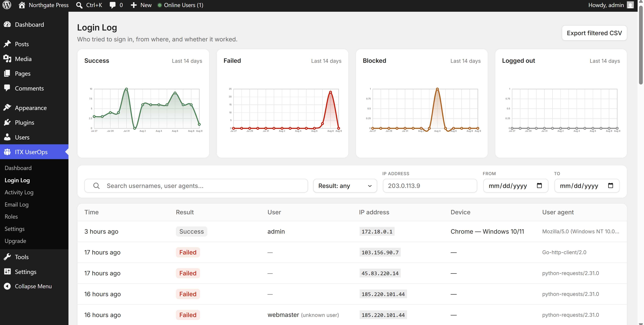Screen dimensions: 644x325
Task: Click IP address 172.18.0.1
Action: tap(377, 232)
